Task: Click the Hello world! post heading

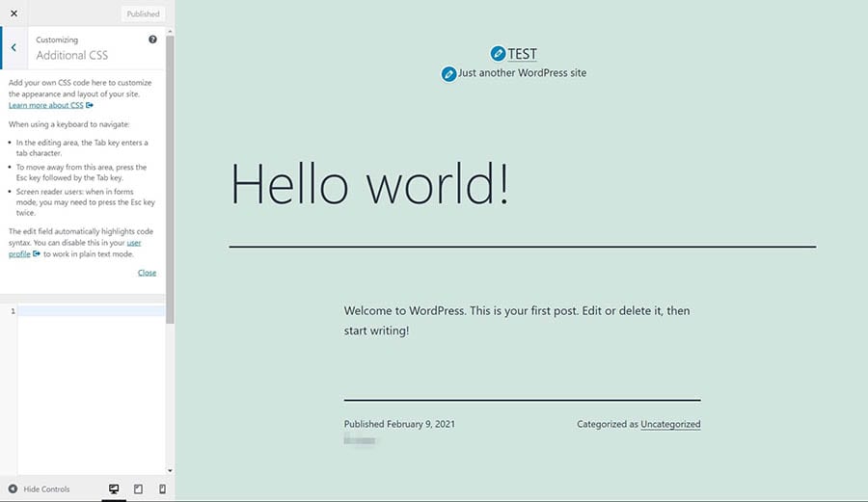Action: tap(370, 181)
